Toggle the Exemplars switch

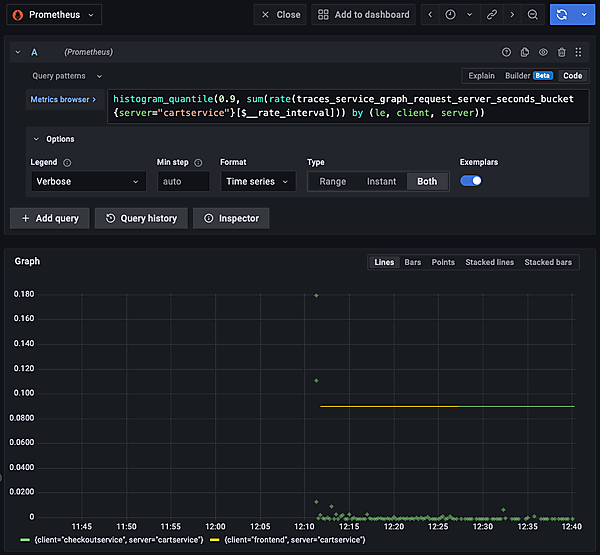pos(471,181)
